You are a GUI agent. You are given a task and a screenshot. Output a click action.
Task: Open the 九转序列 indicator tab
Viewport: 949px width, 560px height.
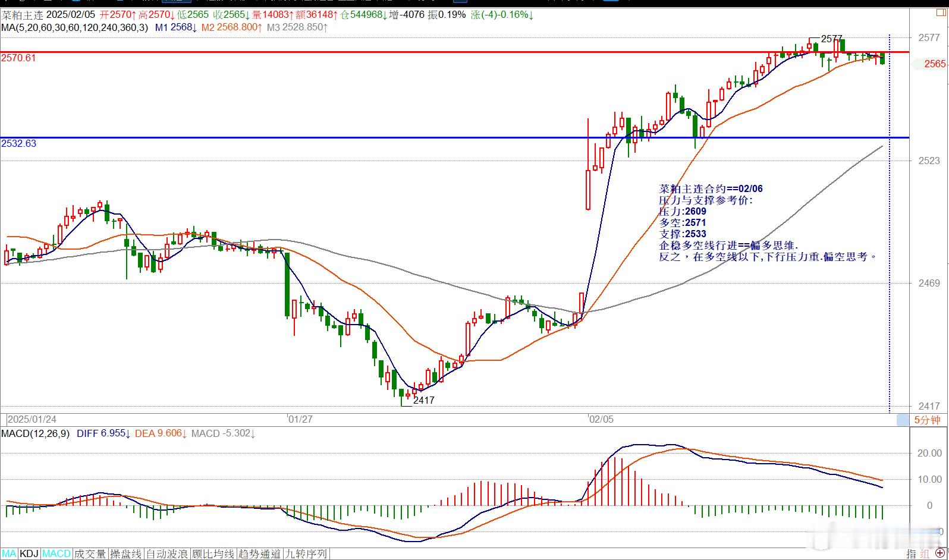[x=306, y=553]
